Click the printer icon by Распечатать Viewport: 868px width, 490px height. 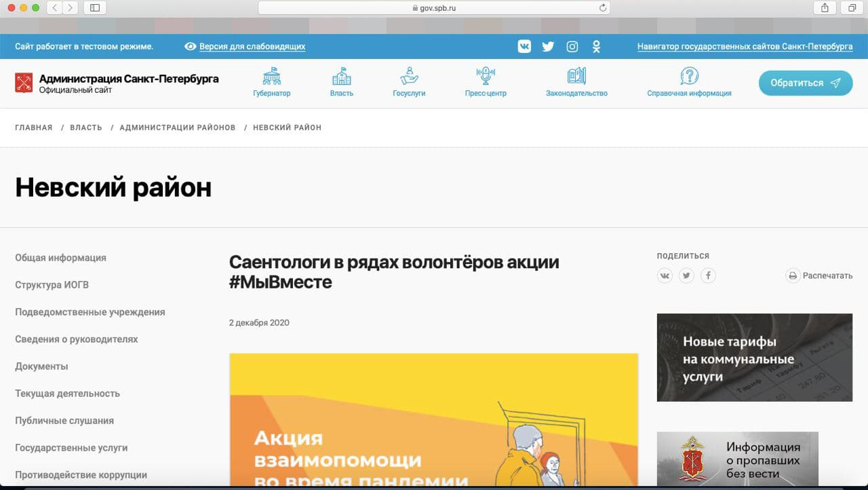[x=793, y=276]
